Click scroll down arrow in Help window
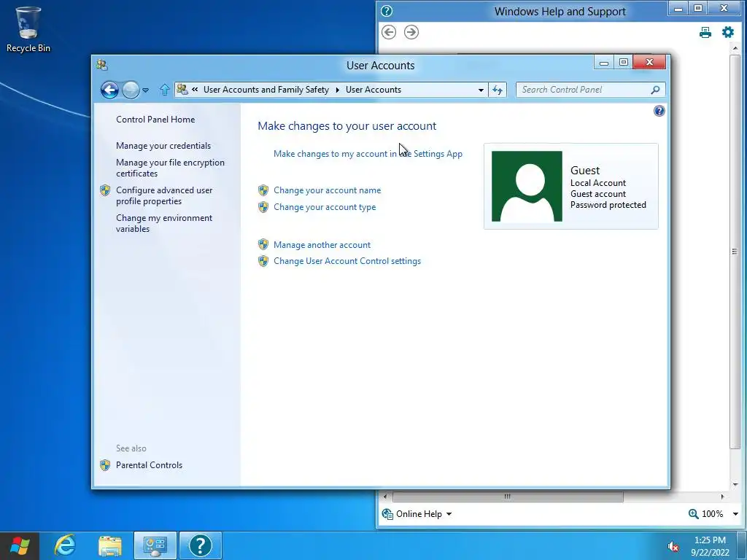The width and height of the screenshot is (747, 560). 735,485
